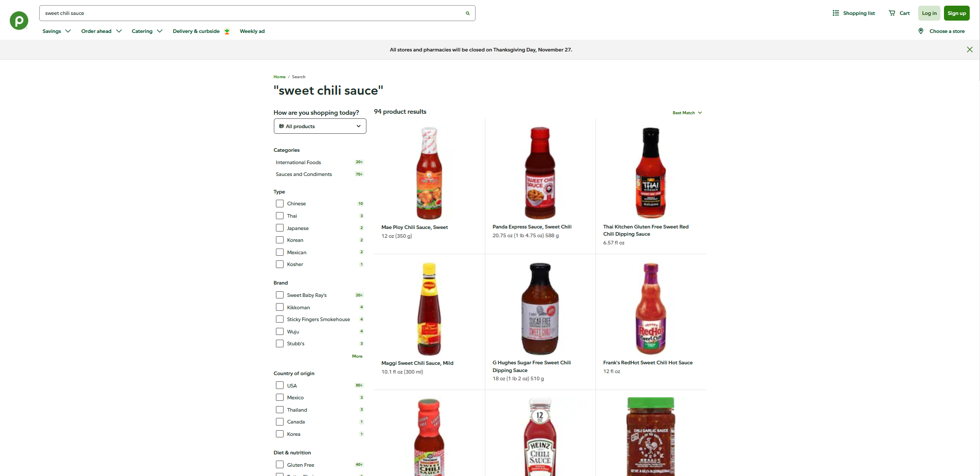Check the Stubb's brand filter
This screenshot has width=980, height=476.
coord(279,344)
